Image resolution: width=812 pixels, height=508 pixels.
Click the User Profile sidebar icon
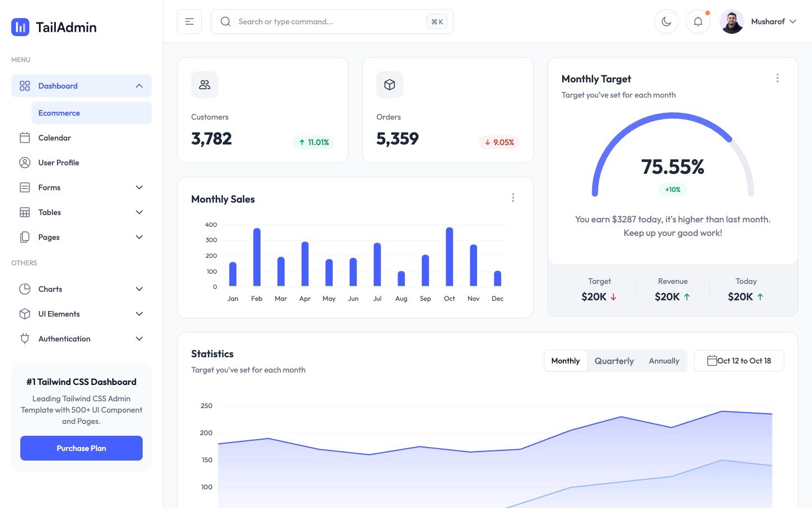pos(25,163)
